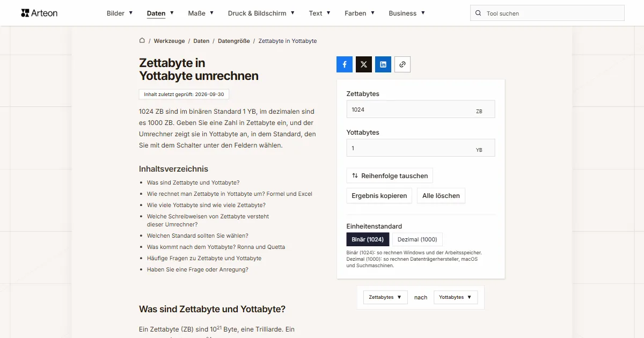Share page on Facebook
The height and width of the screenshot is (338, 644).
345,64
